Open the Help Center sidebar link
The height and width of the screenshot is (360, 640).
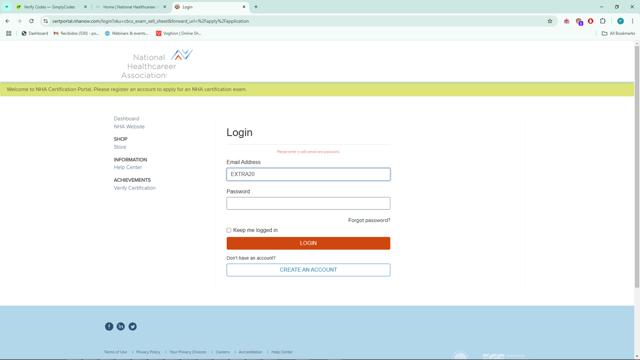[x=128, y=167]
